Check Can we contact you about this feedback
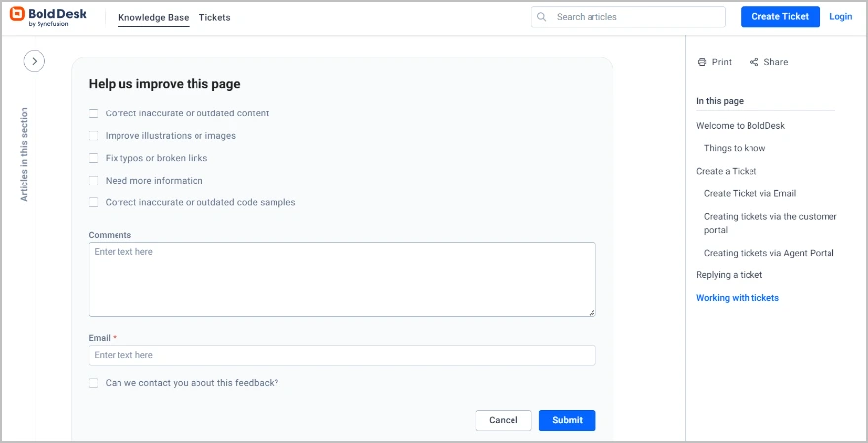The image size is (868, 443). tap(94, 383)
